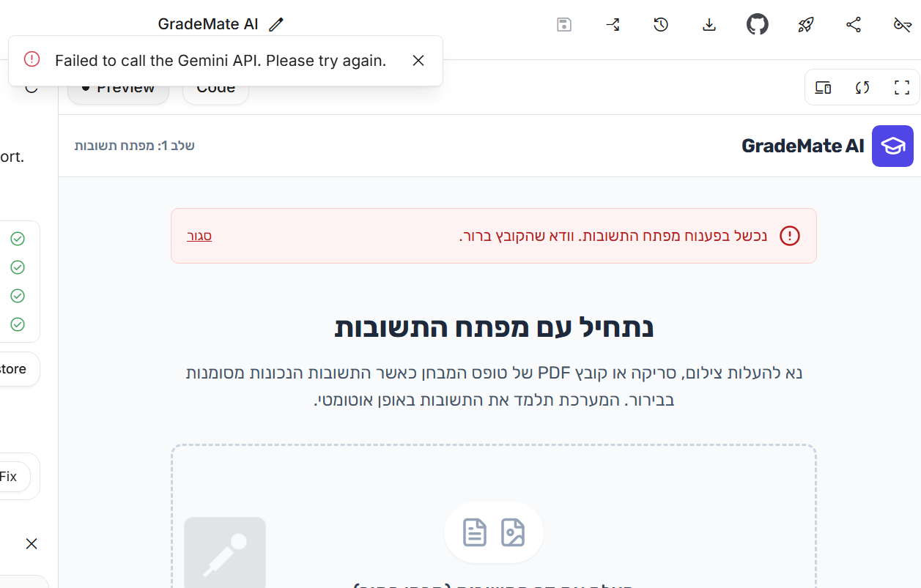Image resolution: width=921 pixels, height=588 pixels.
Task: Click the save project icon
Action: [564, 24]
